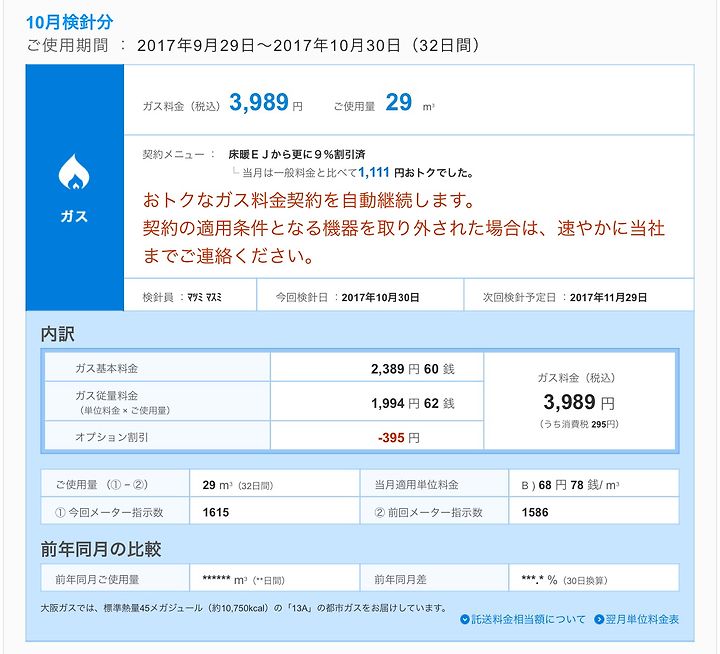This screenshot has width=720, height=654.
Task: Click the ② 前回メーター指示数 label
Action: point(428,513)
